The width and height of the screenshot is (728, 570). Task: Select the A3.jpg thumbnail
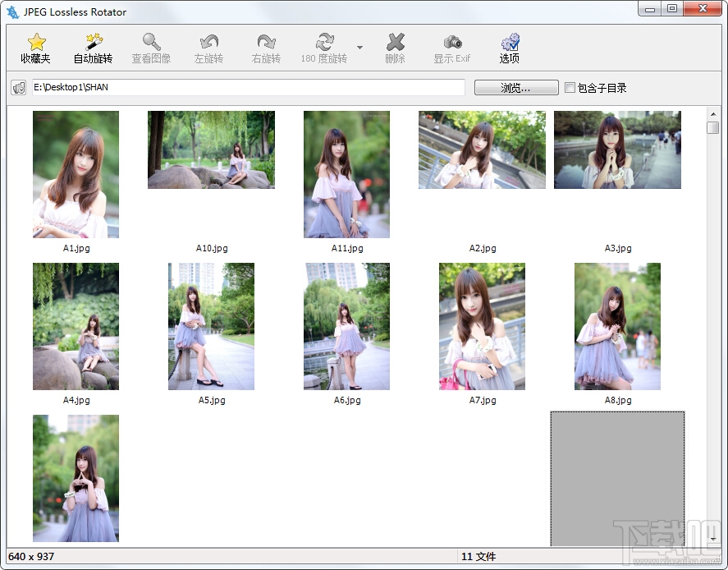pyautogui.click(x=617, y=149)
